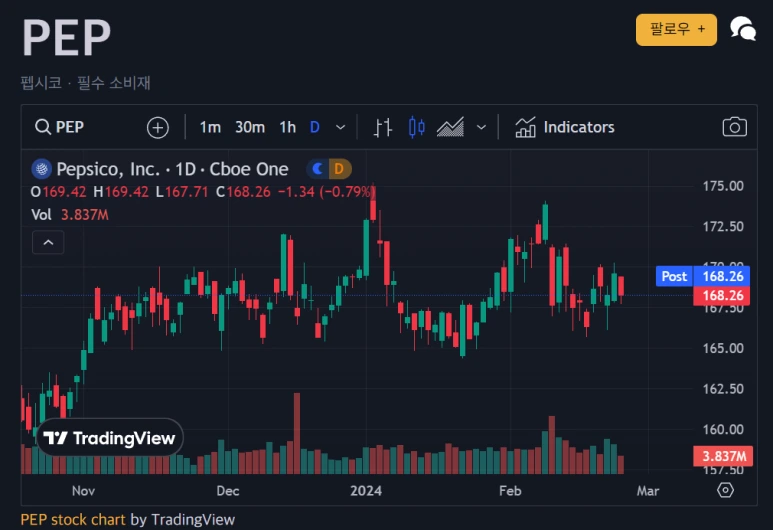Image resolution: width=773 pixels, height=530 pixels.
Task: Toggle the extended hours moon indicator
Action: pos(317,169)
